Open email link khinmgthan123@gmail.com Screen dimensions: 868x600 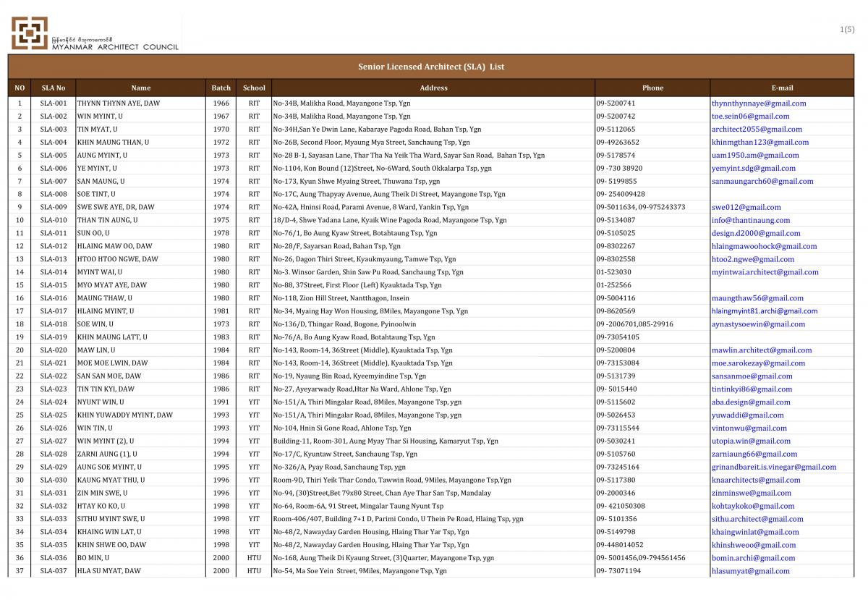(760, 143)
